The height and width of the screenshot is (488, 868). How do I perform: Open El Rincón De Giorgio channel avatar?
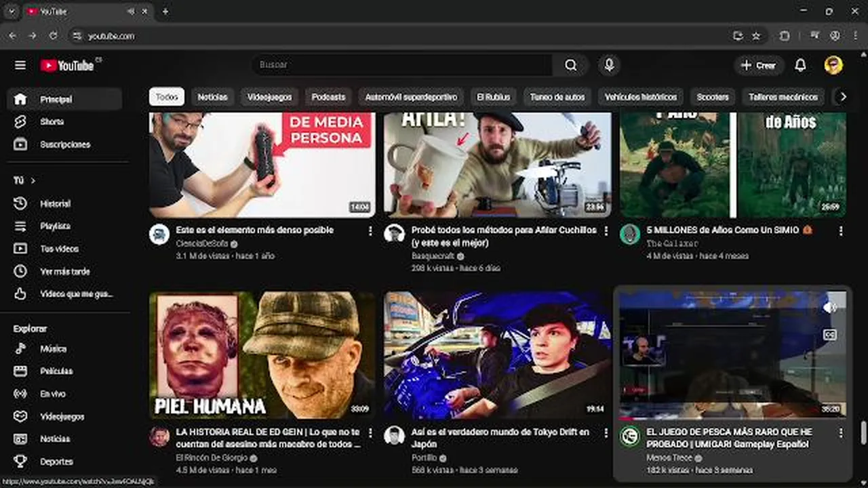159,436
